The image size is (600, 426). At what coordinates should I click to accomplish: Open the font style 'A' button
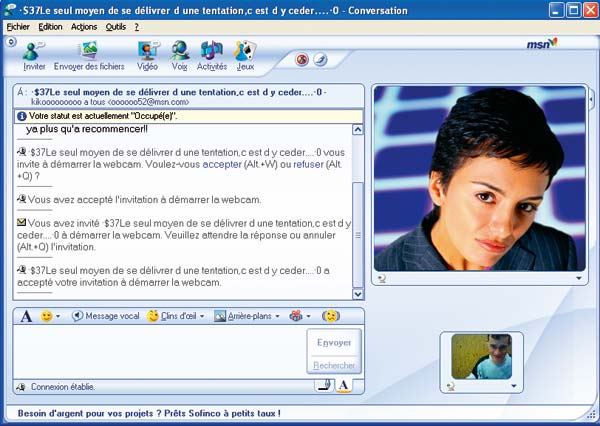point(27,316)
